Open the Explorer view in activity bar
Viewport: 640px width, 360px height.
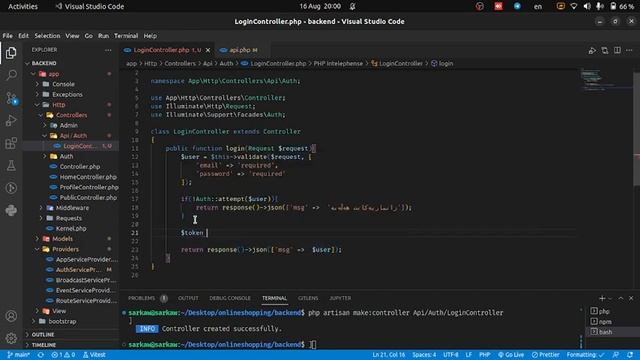click(x=11, y=53)
